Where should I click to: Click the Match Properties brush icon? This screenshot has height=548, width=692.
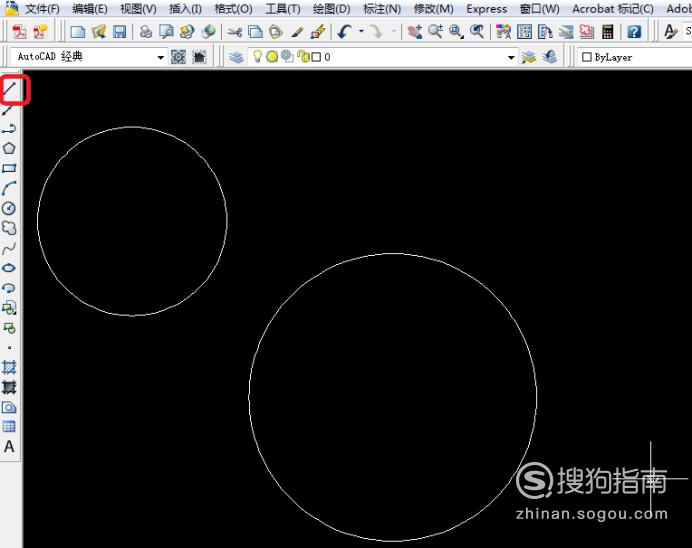click(297, 32)
